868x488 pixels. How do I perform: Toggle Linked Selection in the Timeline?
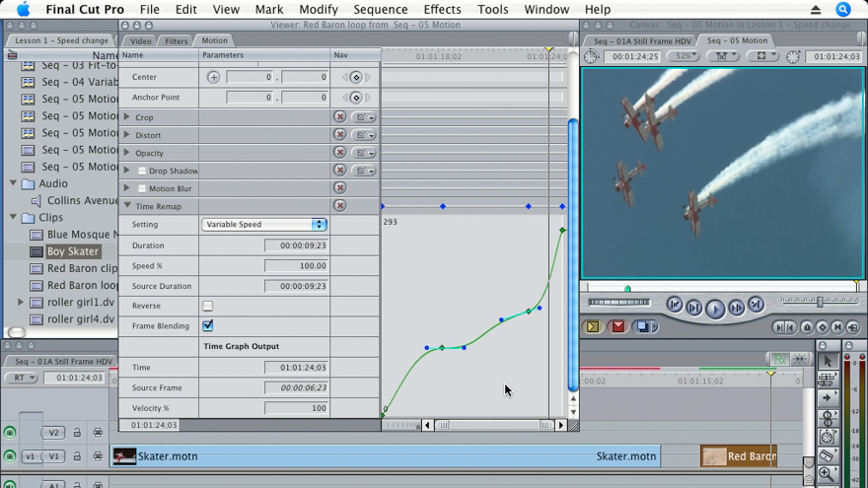[x=779, y=360]
